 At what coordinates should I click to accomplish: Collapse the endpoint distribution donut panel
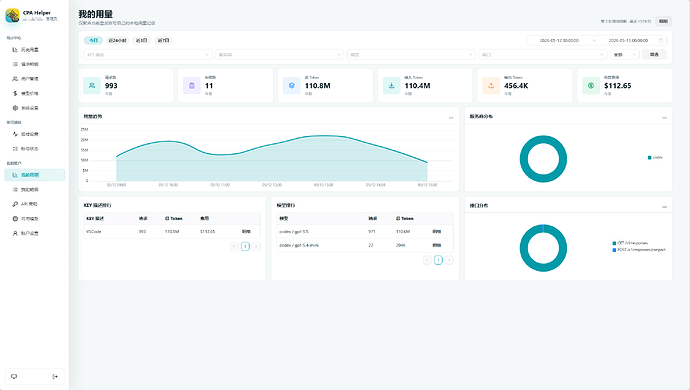point(664,206)
